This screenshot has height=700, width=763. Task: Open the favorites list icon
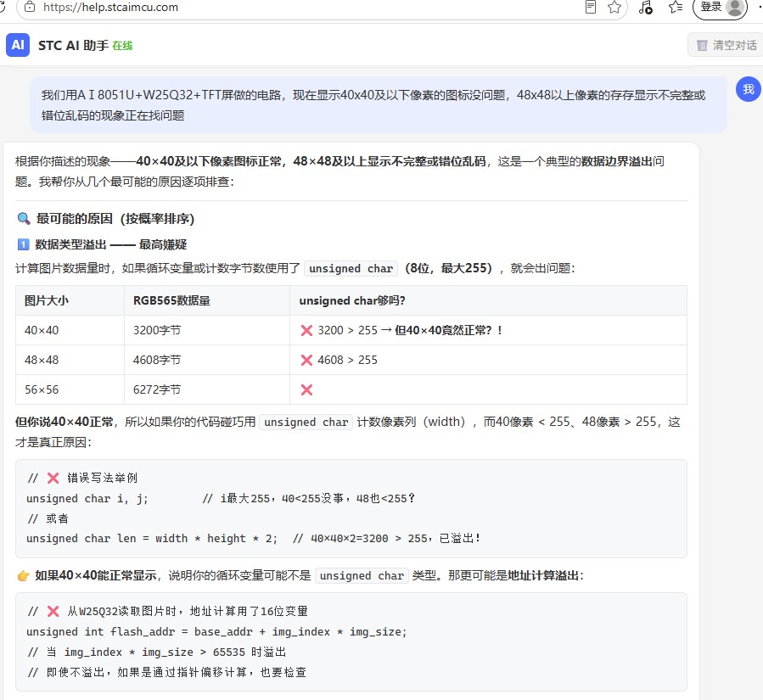[676, 7]
